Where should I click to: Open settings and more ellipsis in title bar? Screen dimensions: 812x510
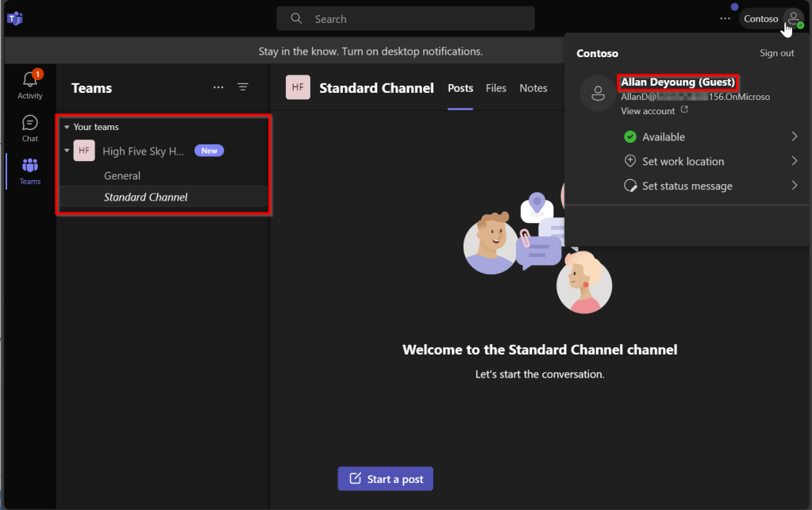point(724,18)
